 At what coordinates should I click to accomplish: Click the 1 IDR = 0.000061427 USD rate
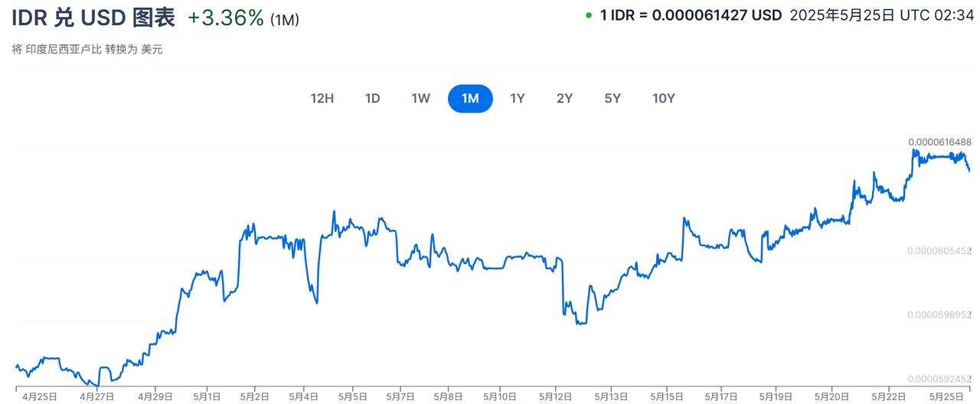(691, 15)
